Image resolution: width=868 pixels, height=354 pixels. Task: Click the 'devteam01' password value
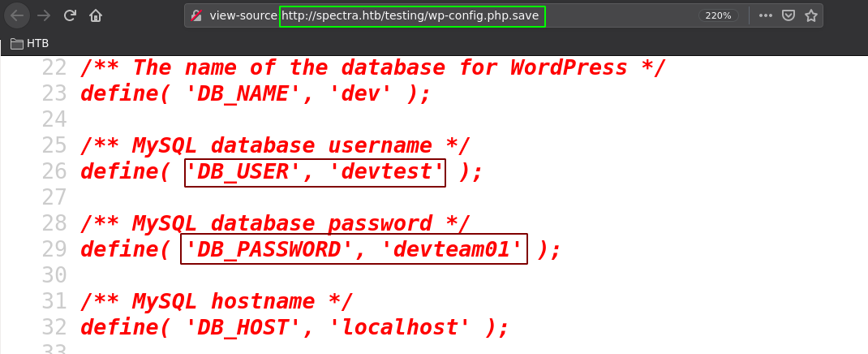pos(458,250)
